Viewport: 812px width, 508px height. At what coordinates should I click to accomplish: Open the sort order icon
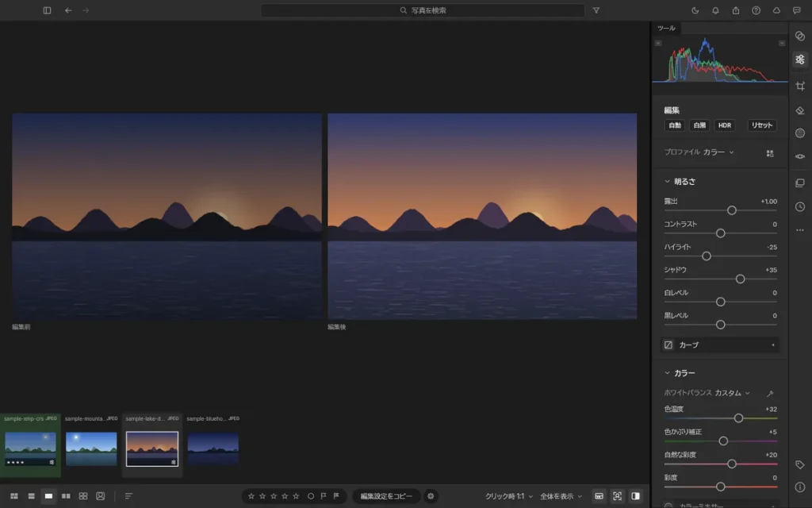pos(128,496)
